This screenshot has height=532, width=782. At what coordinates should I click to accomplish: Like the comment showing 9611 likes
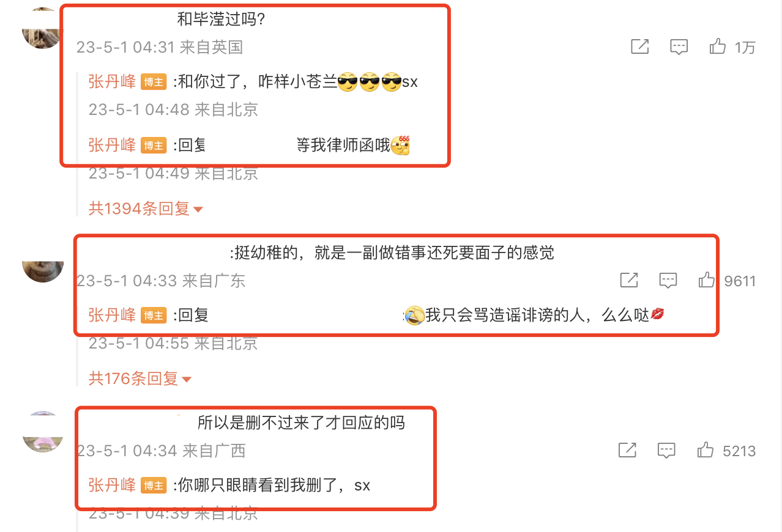[727, 281]
